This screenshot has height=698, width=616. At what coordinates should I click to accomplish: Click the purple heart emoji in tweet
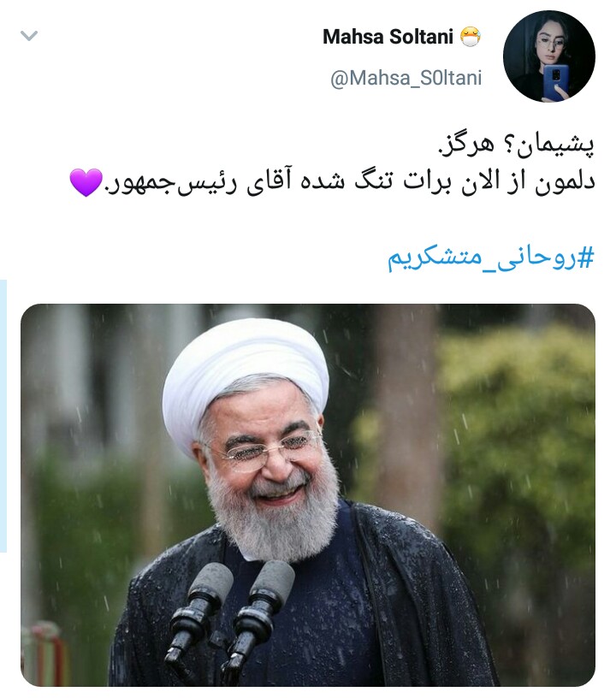(x=86, y=182)
